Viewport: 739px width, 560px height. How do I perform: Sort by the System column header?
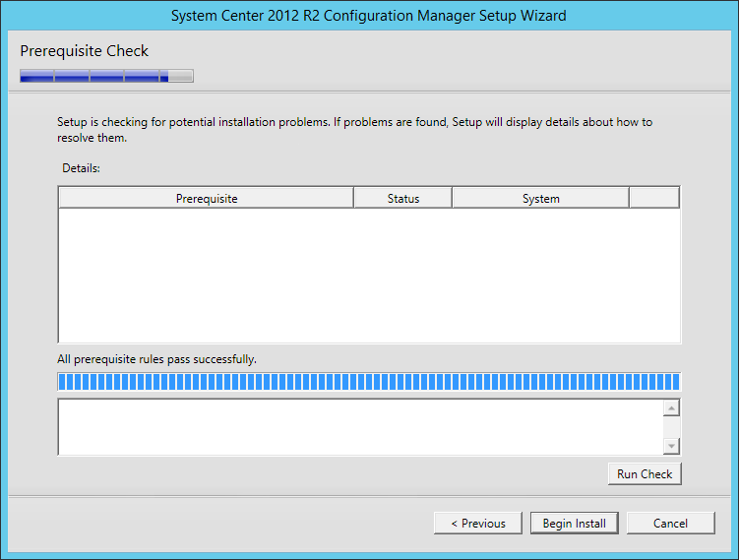coord(540,198)
